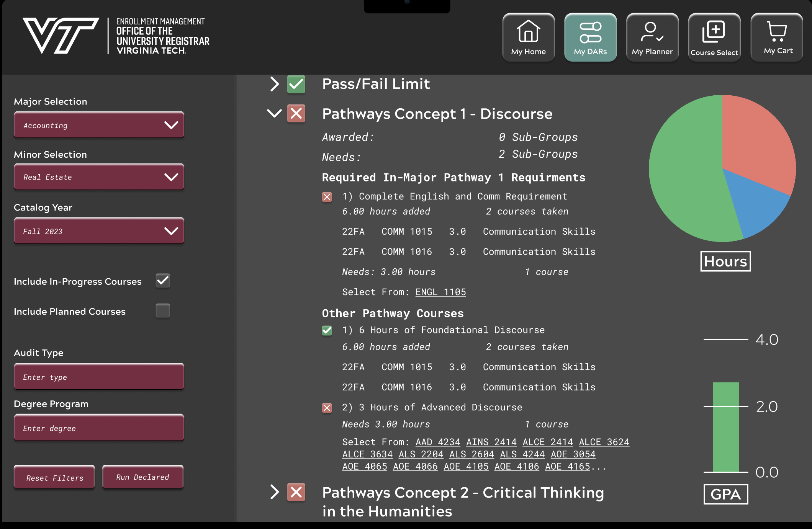812x529 pixels.
Task: Select the My DARs toggle icon
Action: 590,33
